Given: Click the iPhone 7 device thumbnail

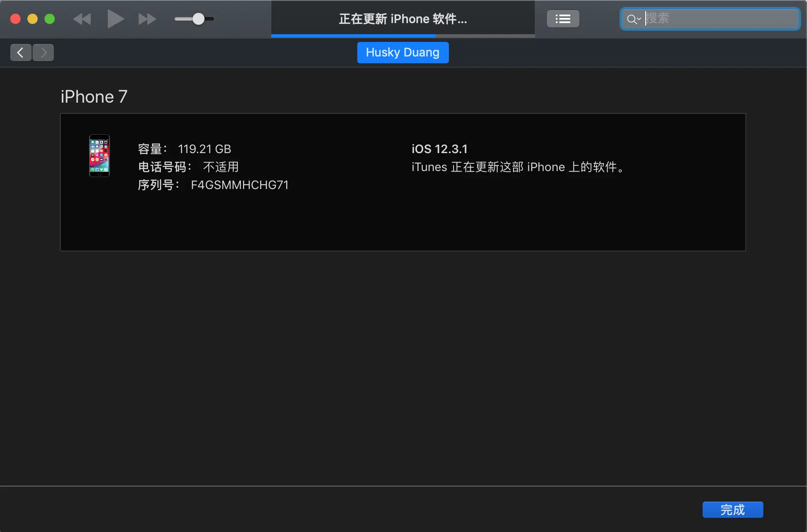Looking at the screenshot, I should [99, 156].
